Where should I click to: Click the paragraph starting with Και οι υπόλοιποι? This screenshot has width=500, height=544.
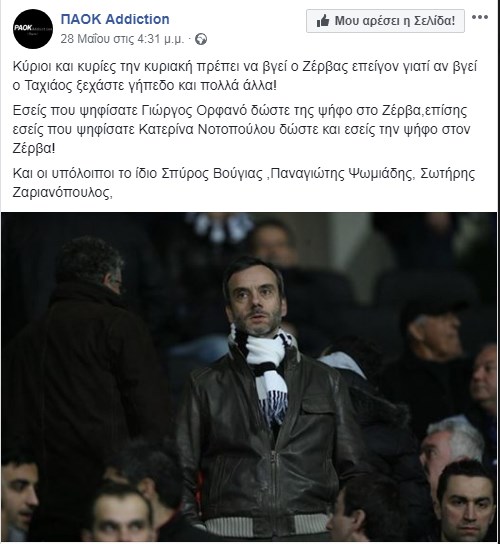244,183
